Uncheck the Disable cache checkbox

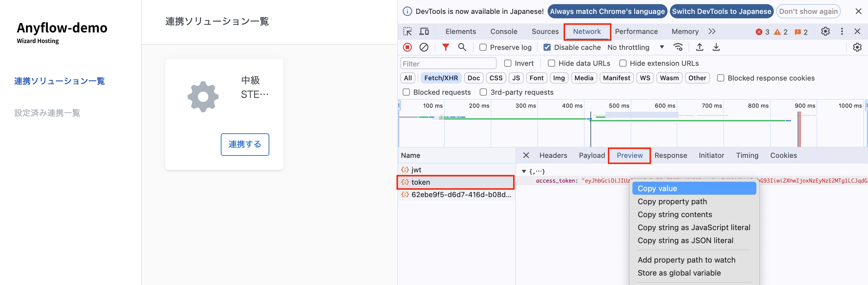(547, 47)
